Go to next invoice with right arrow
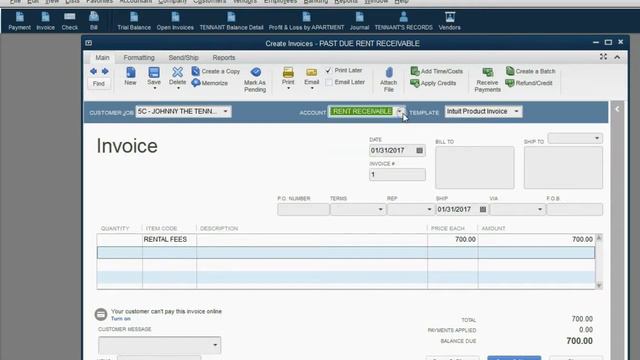This screenshot has height=360, width=640. pos(105,71)
